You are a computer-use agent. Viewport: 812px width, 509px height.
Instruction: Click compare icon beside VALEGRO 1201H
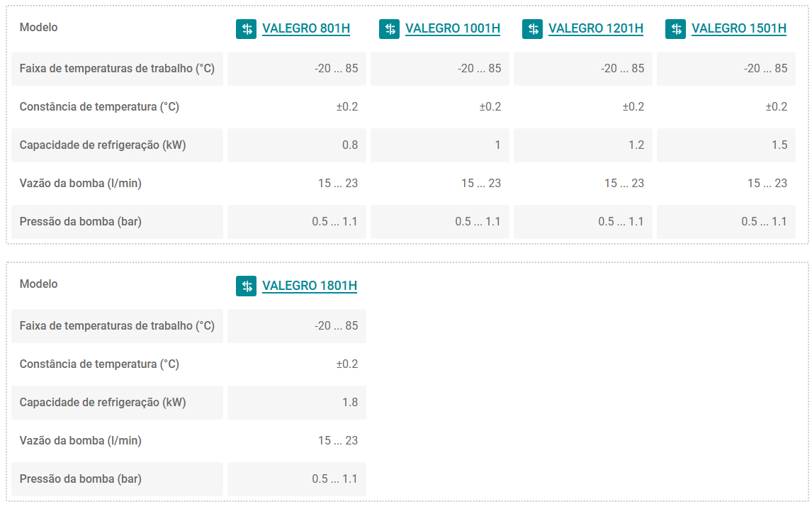coord(532,29)
